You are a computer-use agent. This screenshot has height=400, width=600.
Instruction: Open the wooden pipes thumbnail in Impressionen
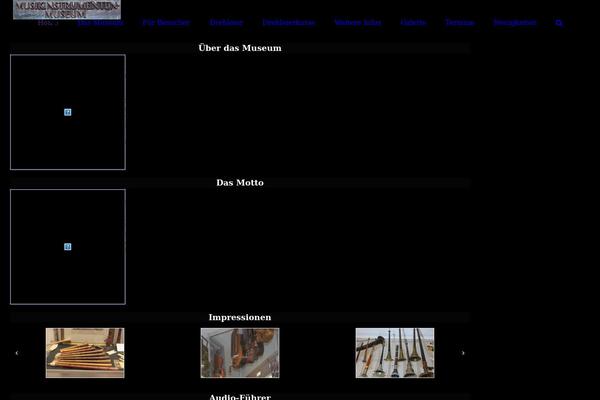tap(85, 353)
